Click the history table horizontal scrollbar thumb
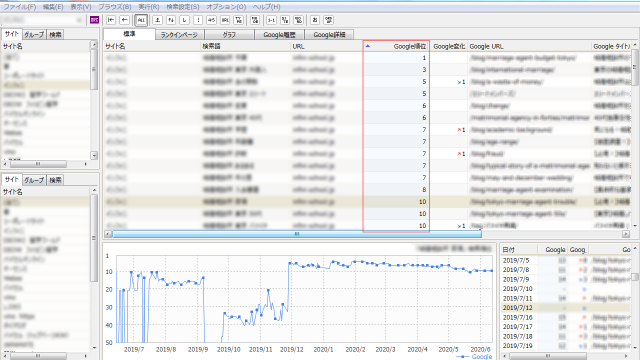Image resolution: width=640 pixels, height=360 pixels. 548,356
